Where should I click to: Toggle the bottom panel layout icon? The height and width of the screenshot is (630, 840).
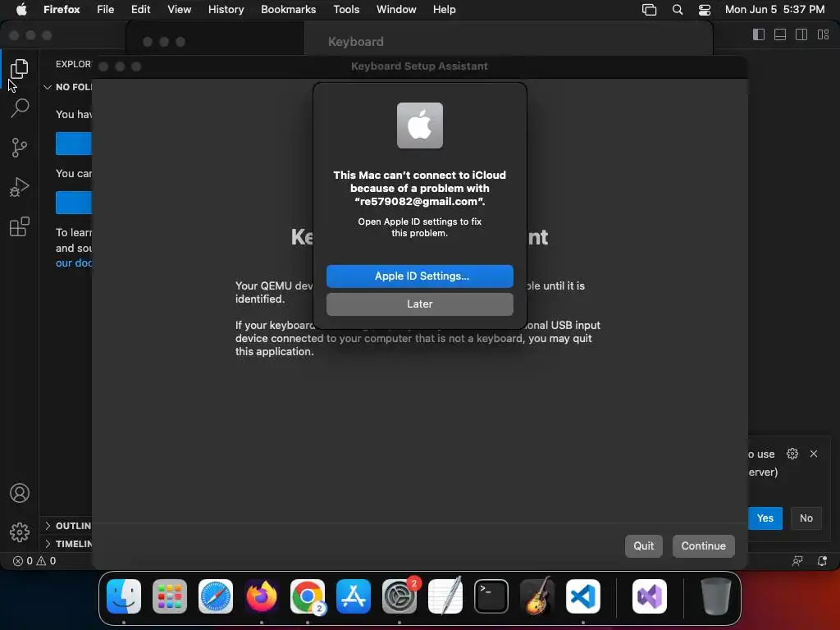coord(780,34)
